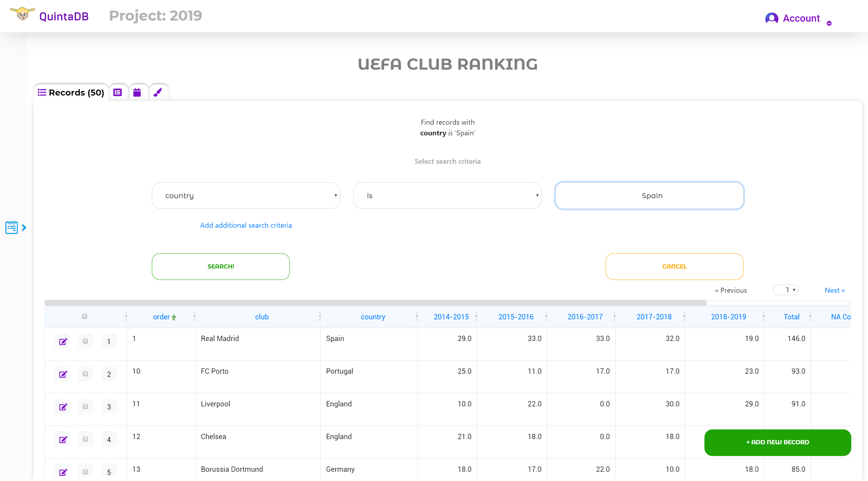Expand the left sidebar form panel icon

click(12, 227)
